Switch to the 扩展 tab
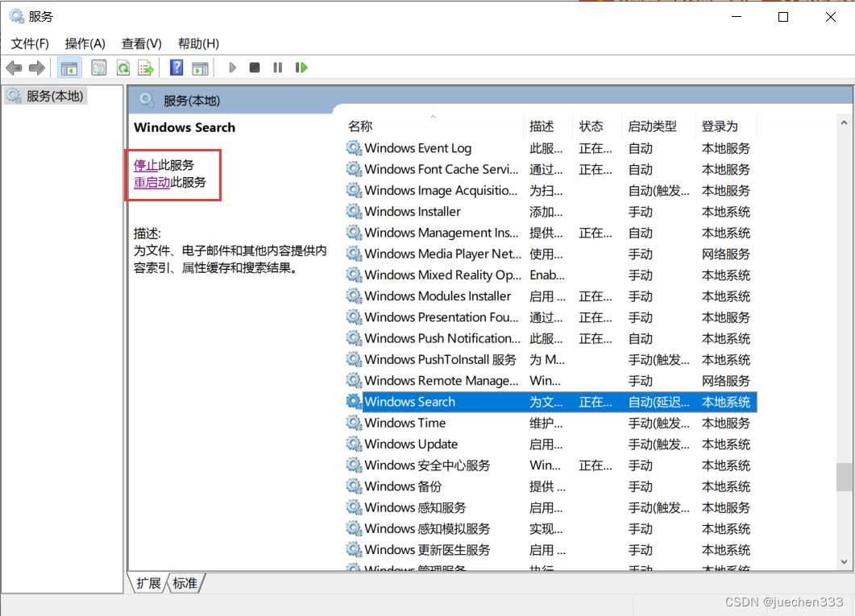The image size is (855, 616). tap(148, 583)
